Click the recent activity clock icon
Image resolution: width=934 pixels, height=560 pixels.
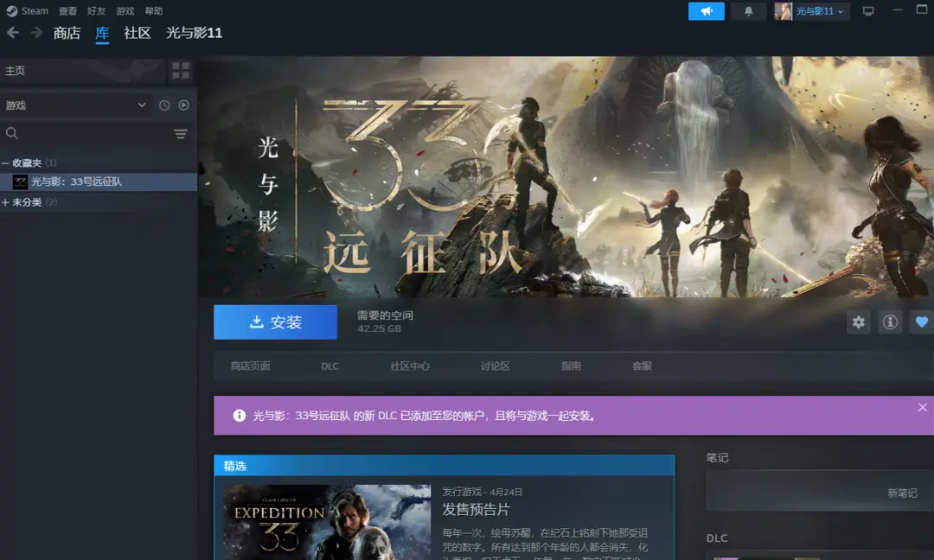(x=164, y=105)
